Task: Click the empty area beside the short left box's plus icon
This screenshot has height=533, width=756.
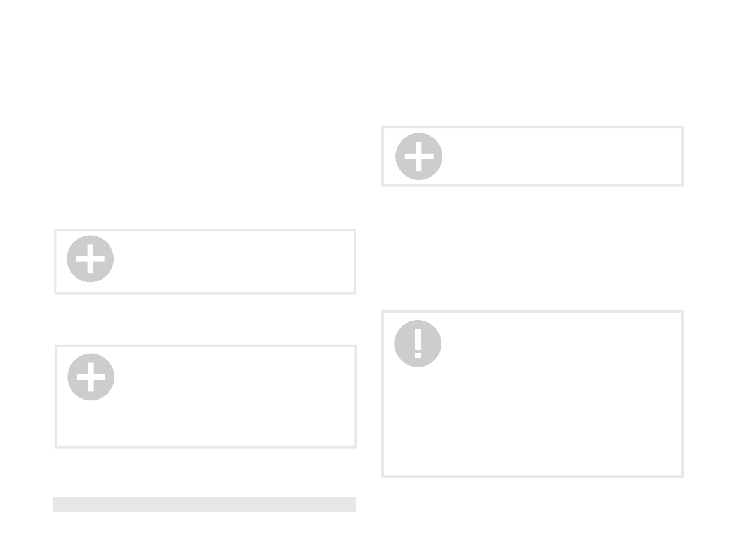Action: [x=234, y=262]
